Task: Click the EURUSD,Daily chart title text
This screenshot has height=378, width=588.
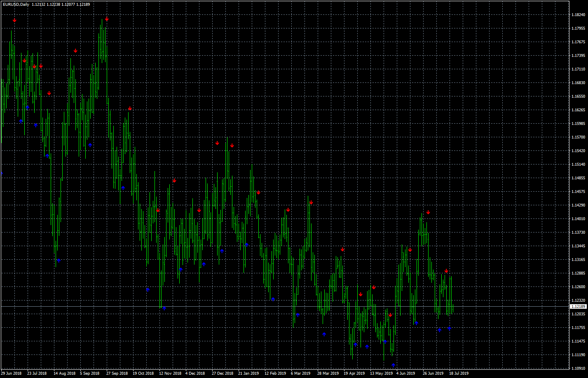Action: point(16,4)
